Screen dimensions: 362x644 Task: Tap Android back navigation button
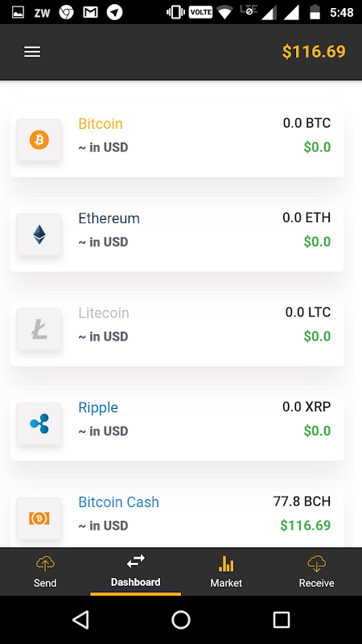tap(81, 619)
